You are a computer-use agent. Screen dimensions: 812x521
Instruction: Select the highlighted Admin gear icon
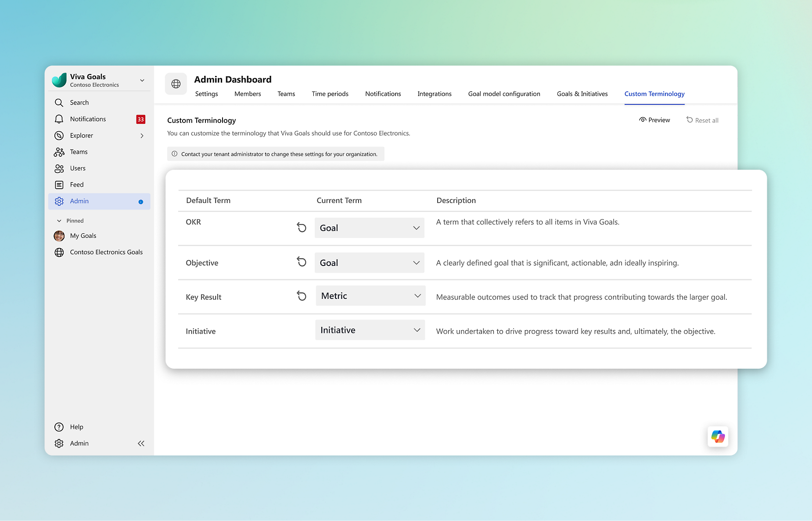point(59,201)
